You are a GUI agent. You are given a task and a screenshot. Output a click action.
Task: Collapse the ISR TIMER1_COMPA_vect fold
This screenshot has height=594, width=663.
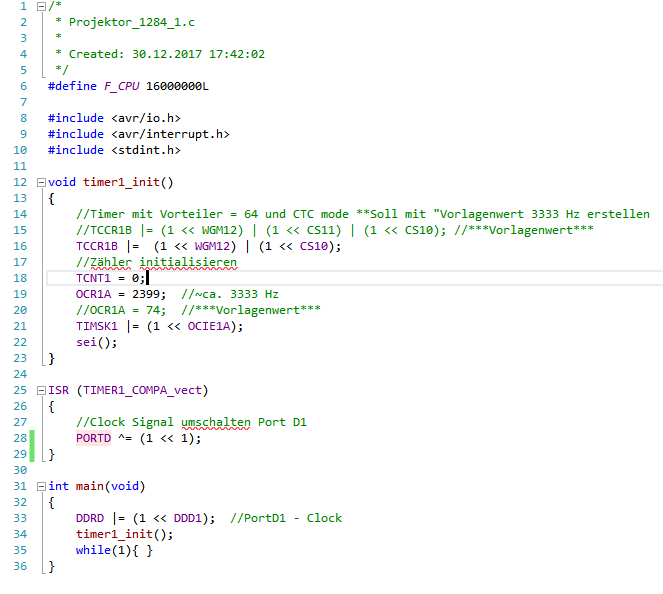(x=41, y=391)
